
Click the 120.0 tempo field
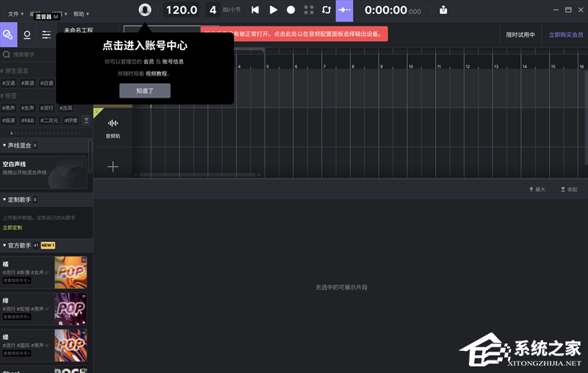click(x=181, y=10)
